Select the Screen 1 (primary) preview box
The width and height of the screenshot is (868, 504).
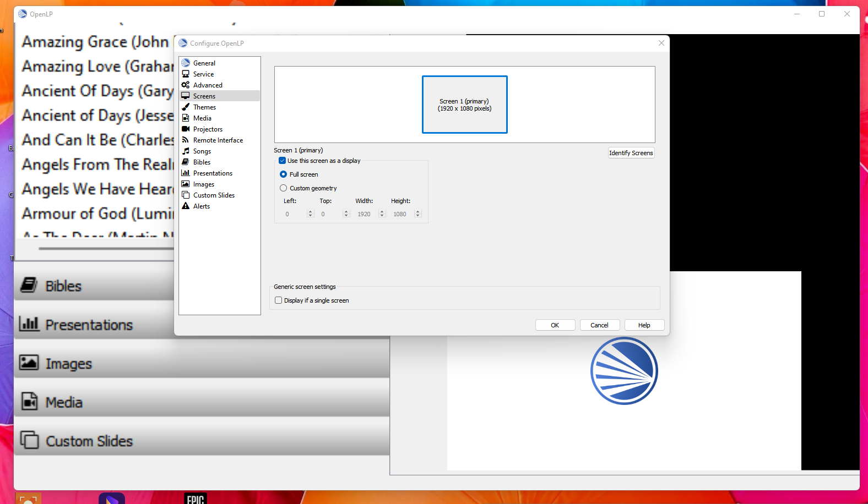(x=465, y=105)
